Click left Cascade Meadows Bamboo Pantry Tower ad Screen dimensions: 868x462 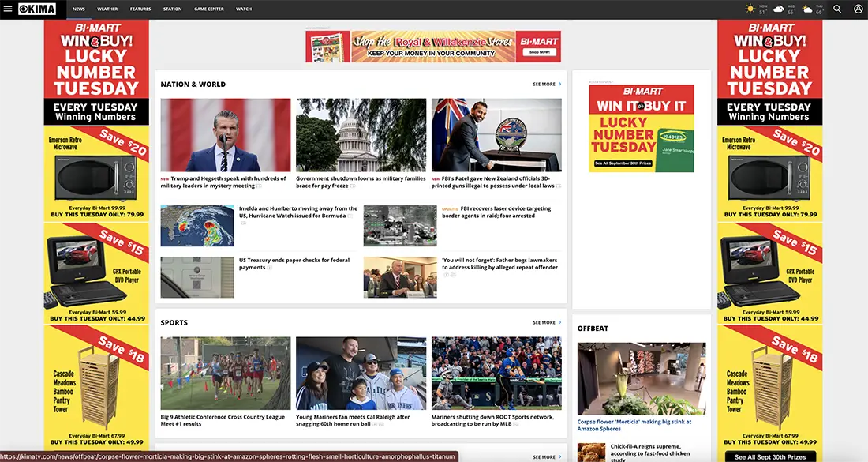(x=96, y=386)
